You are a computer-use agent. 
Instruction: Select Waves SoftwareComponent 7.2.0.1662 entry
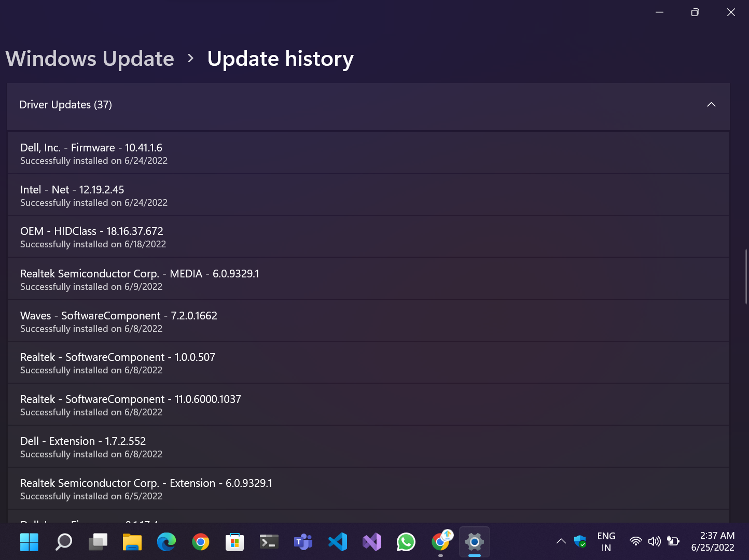coord(368,321)
